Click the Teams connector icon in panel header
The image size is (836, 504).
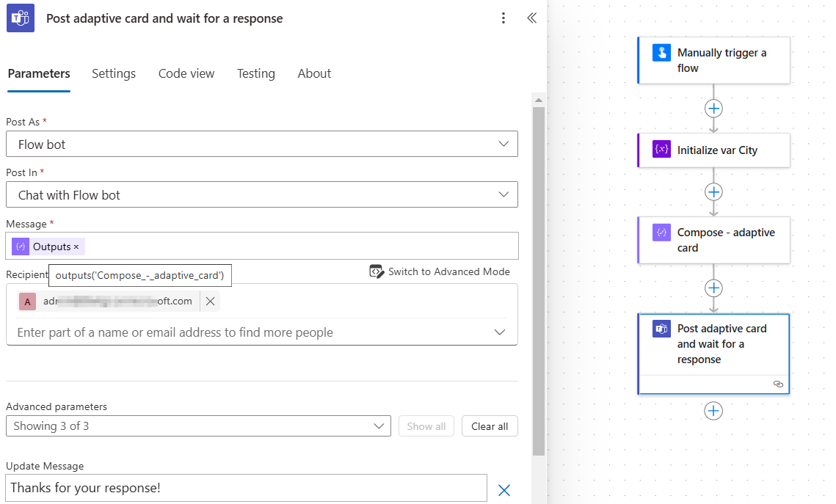(21, 18)
